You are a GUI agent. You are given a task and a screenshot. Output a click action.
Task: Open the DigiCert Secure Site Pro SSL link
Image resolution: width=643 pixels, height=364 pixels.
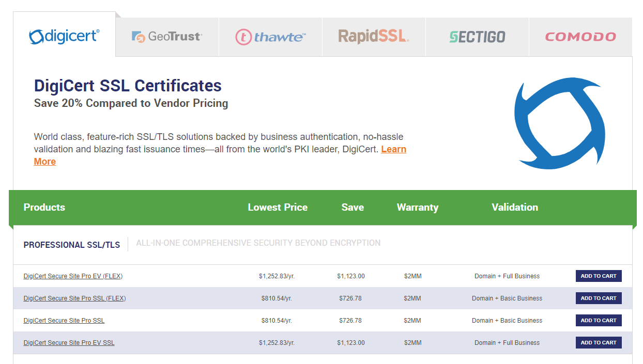coord(64,321)
